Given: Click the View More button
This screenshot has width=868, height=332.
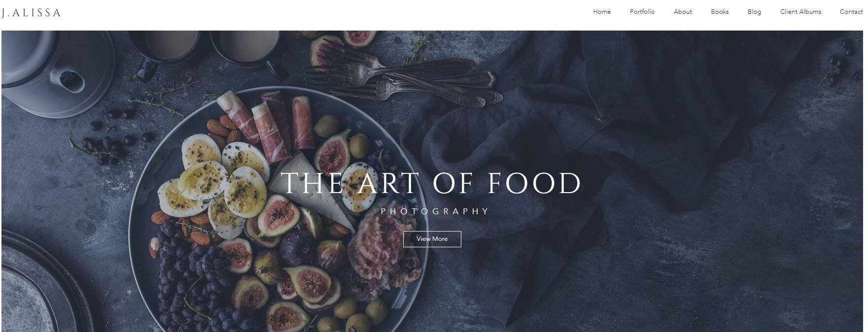Looking at the screenshot, I should (432, 239).
